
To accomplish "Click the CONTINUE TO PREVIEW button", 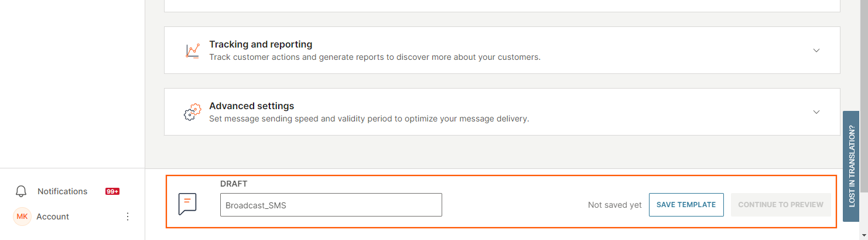I will coord(780,205).
